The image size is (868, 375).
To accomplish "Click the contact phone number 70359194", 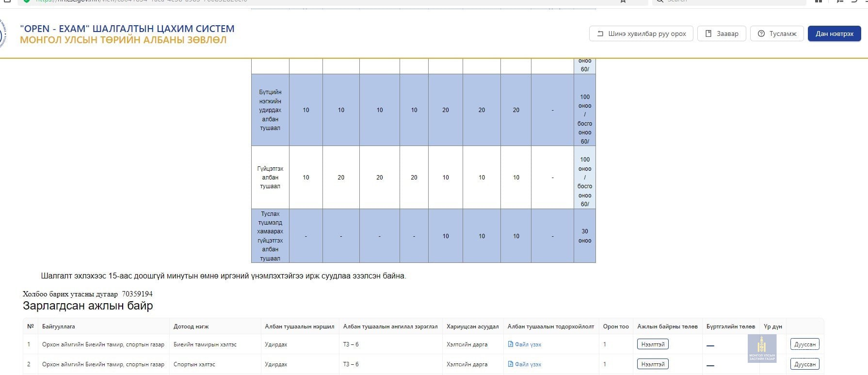I will tap(137, 294).
